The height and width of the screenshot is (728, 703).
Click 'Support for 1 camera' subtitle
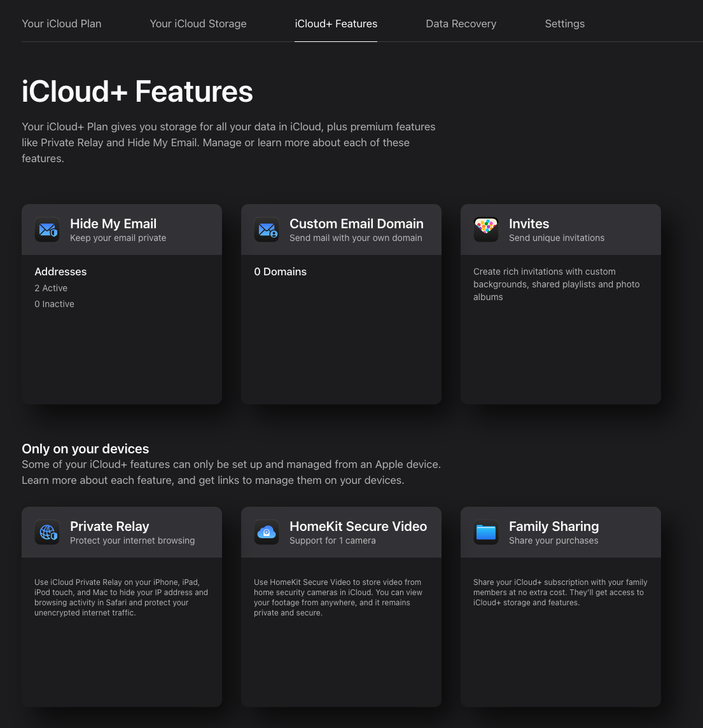coord(333,541)
